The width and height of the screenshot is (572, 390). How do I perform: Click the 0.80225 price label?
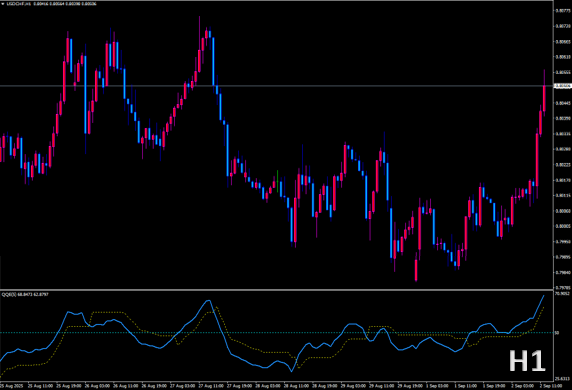point(563,165)
